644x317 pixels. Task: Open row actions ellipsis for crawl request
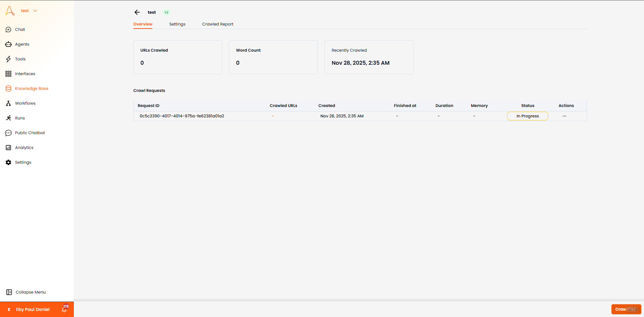[564, 116]
